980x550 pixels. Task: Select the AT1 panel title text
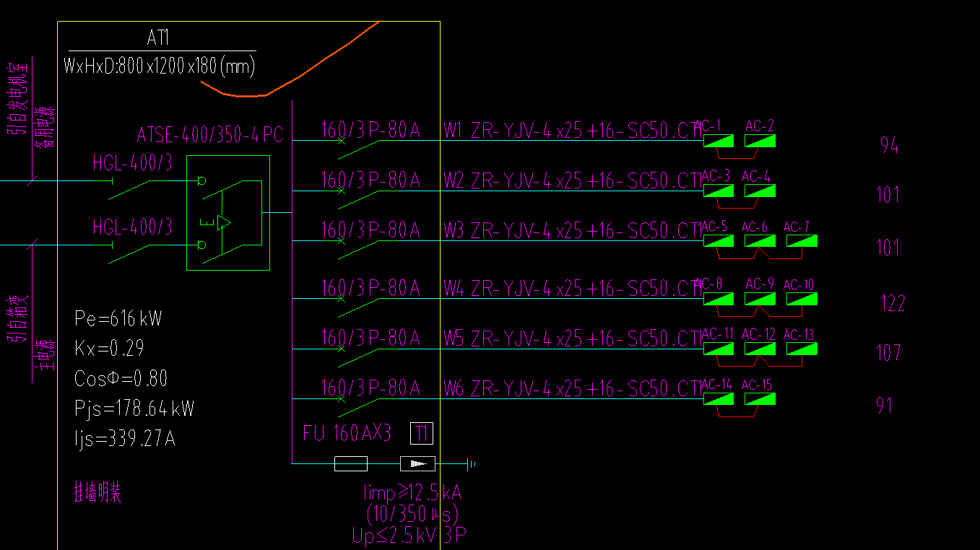click(x=159, y=38)
